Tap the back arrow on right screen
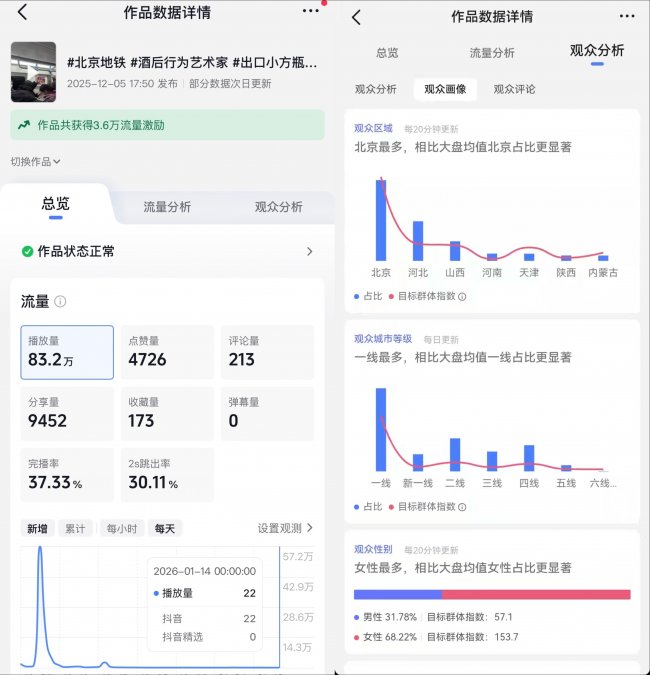 (357, 17)
